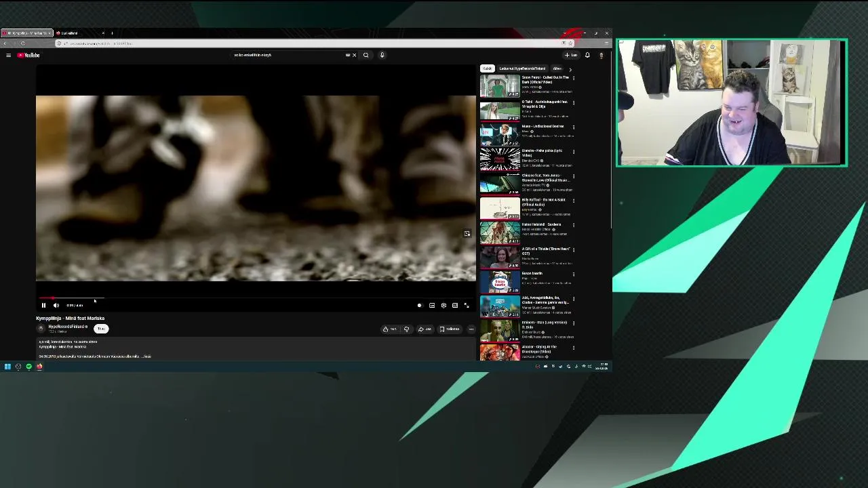Dislike the video with thumbs down

pyautogui.click(x=406, y=329)
